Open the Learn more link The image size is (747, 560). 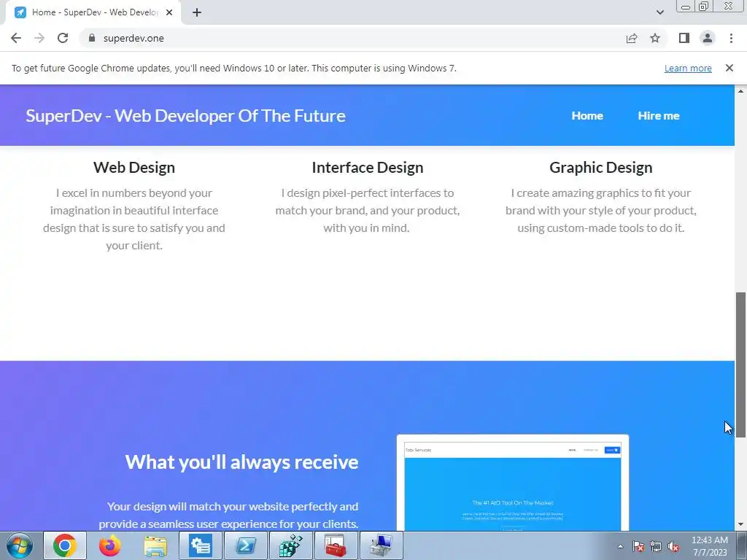pos(688,68)
